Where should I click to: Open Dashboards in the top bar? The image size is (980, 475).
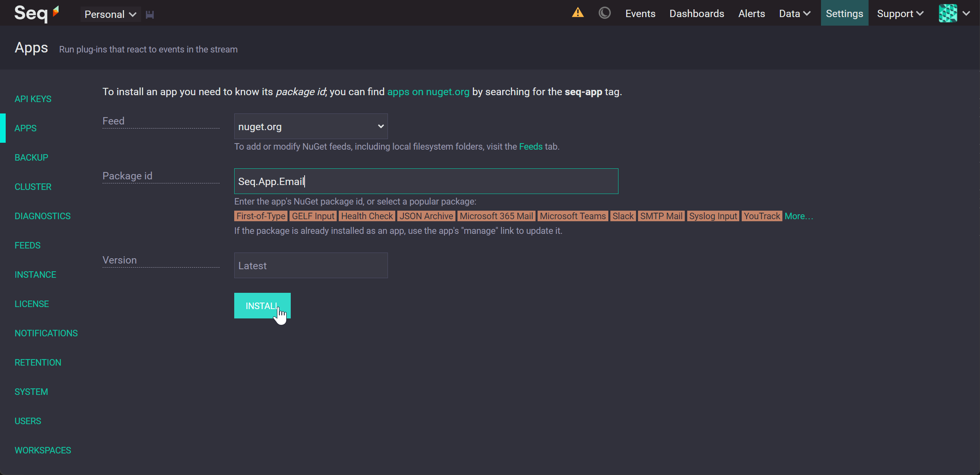click(x=697, y=13)
